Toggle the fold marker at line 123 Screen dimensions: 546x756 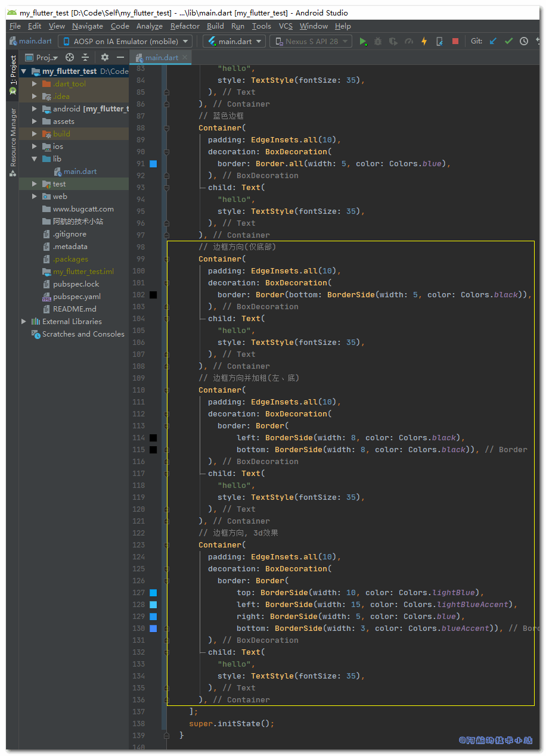167,545
